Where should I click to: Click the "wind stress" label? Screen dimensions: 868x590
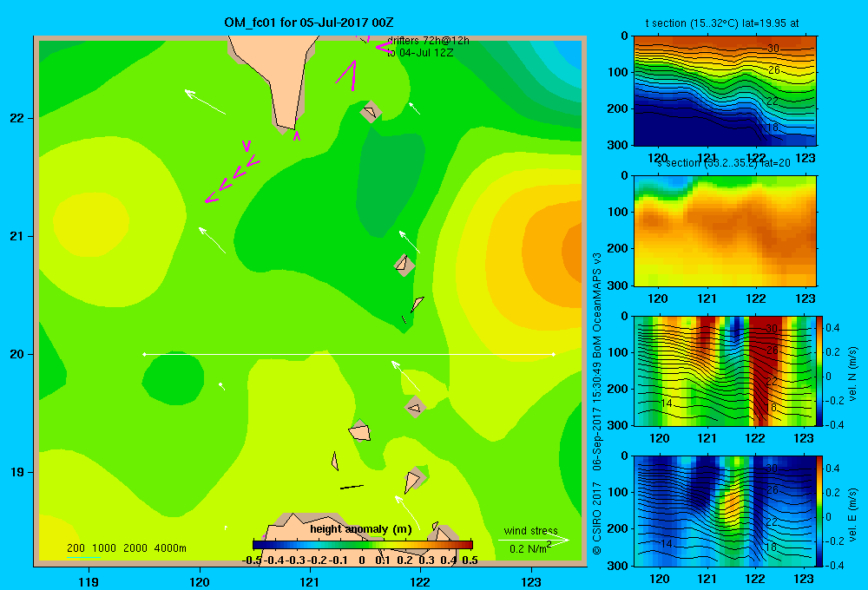(530, 531)
